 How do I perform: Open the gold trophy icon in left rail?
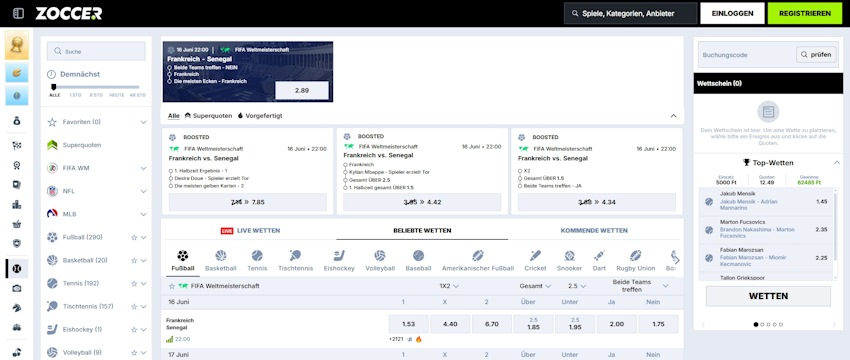[x=17, y=45]
